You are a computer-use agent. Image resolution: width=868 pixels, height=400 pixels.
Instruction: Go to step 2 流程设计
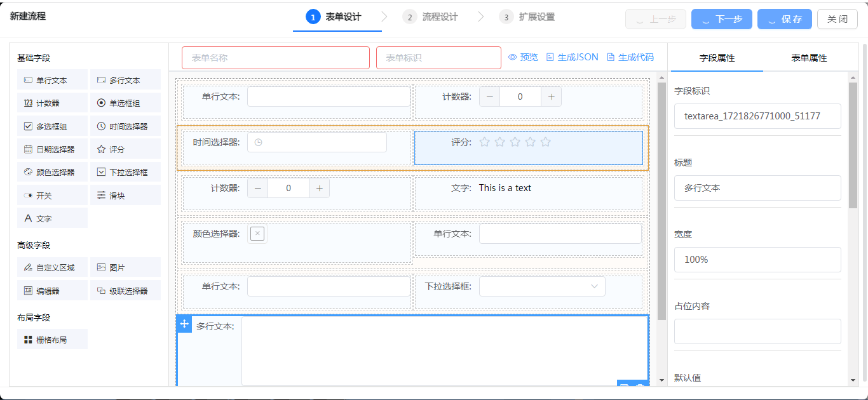pos(430,17)
